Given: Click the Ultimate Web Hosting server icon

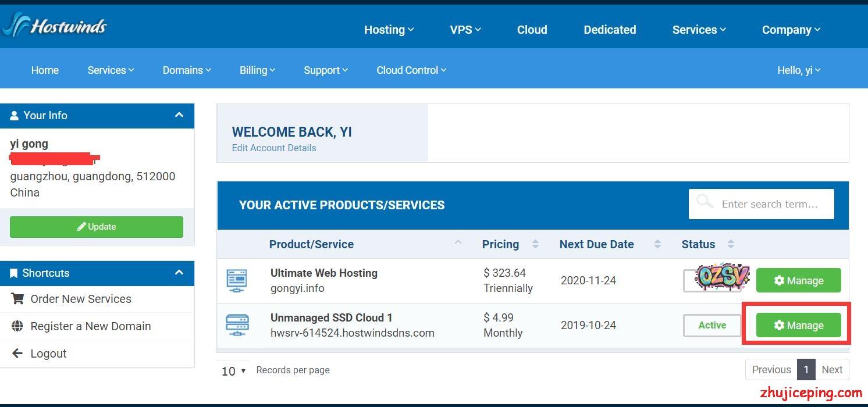Looking at the screenshot, I should coord(237,281).
